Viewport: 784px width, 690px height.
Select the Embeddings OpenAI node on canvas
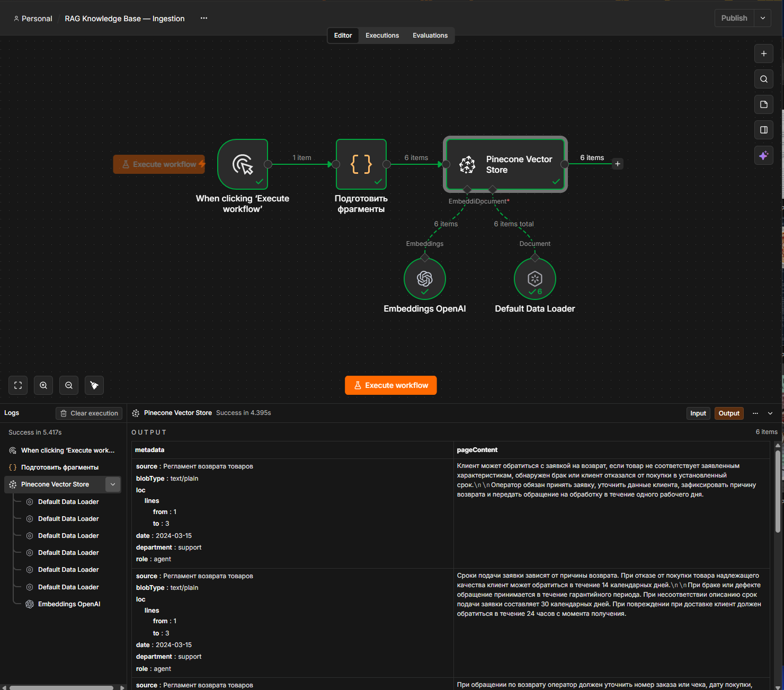425,279
